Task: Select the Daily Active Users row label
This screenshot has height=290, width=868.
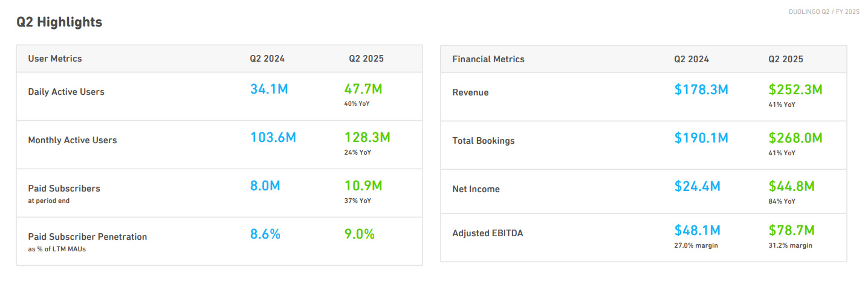Action: tap(66, 92)
